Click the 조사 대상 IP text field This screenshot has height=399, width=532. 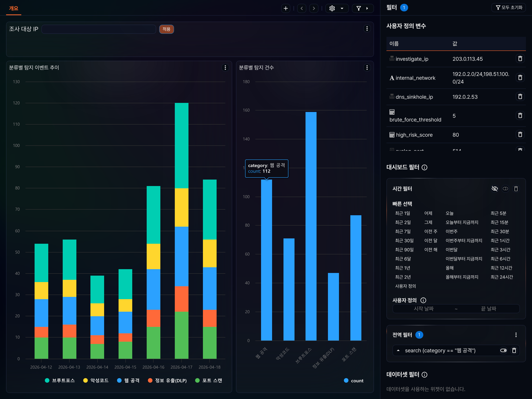[x=99, y=29]
